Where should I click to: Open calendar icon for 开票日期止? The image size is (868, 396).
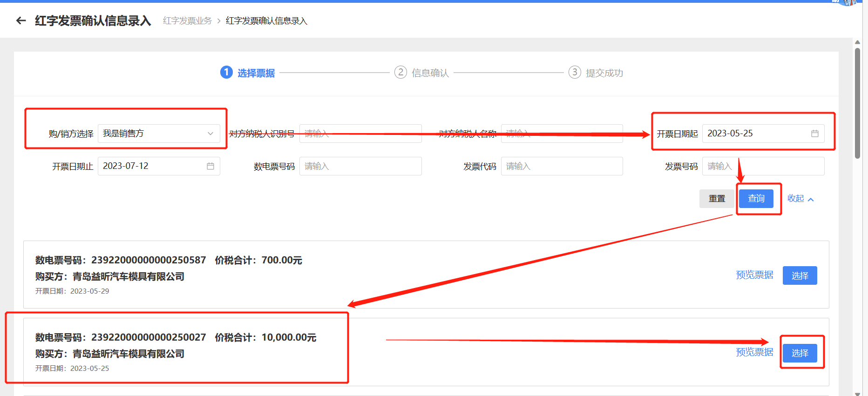tap(210, 166)
